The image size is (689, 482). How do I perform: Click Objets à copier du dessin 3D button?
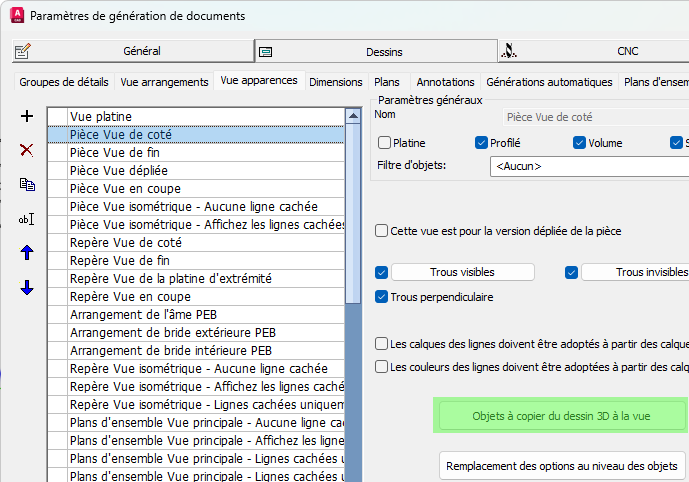(x=564, y=416)
